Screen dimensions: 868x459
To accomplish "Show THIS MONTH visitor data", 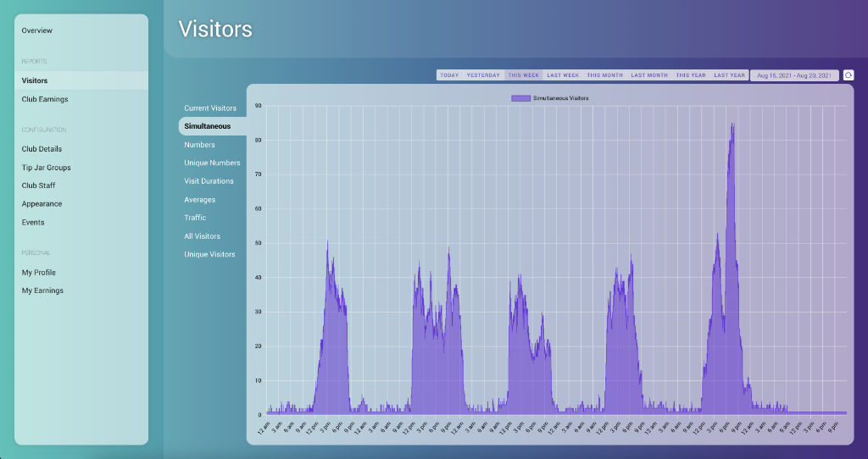I will tap(604, 75).
